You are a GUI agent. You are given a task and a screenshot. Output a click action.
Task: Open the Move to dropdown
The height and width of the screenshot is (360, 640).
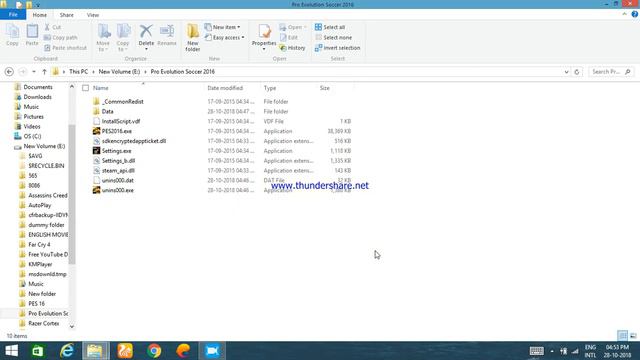[103, 38]
